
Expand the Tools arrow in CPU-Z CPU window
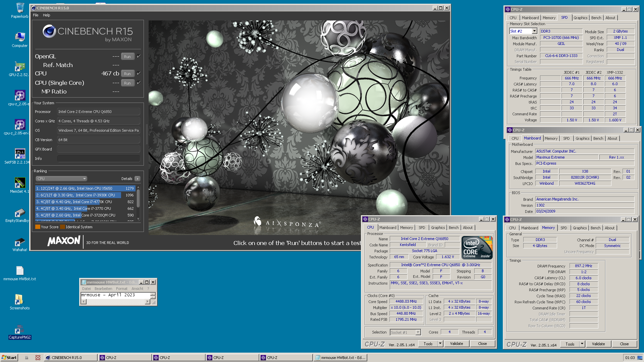[x=440, y=344]
